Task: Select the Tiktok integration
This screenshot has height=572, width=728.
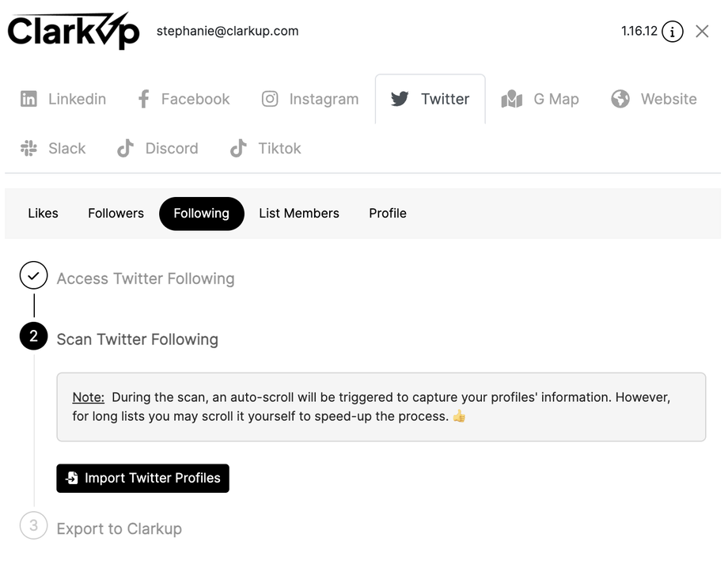Action: click(x=265, y=148)
